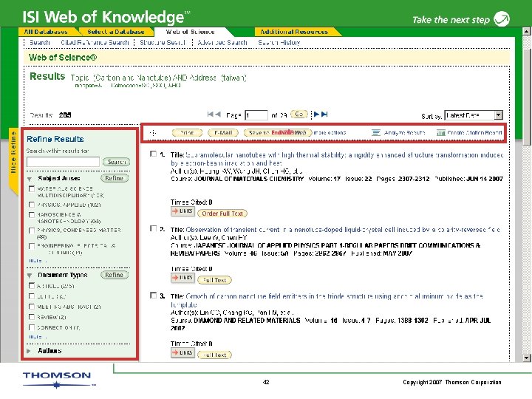Click Links button for result 1
This screenshot has height=399, width=532.
click(183, 211)
